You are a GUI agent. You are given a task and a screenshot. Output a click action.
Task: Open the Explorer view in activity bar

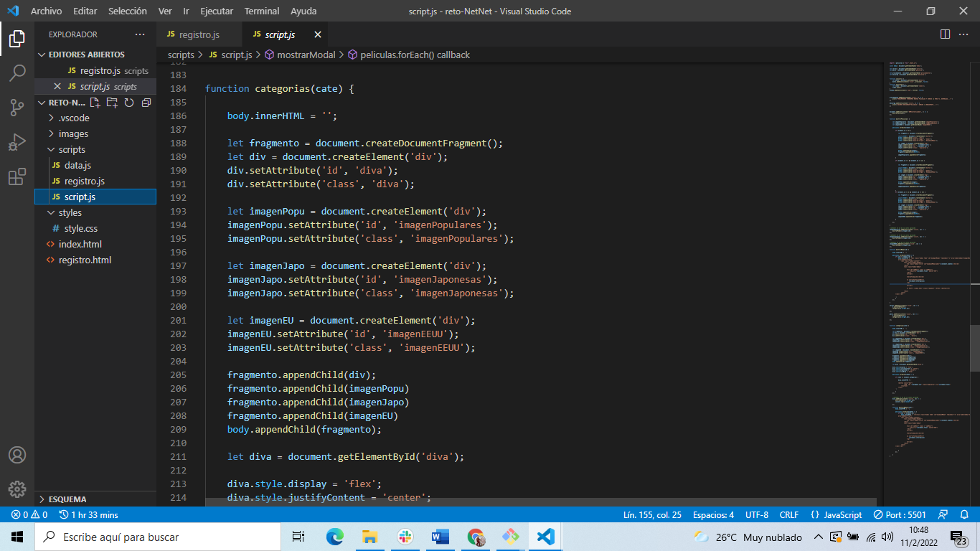pos(17,39)
